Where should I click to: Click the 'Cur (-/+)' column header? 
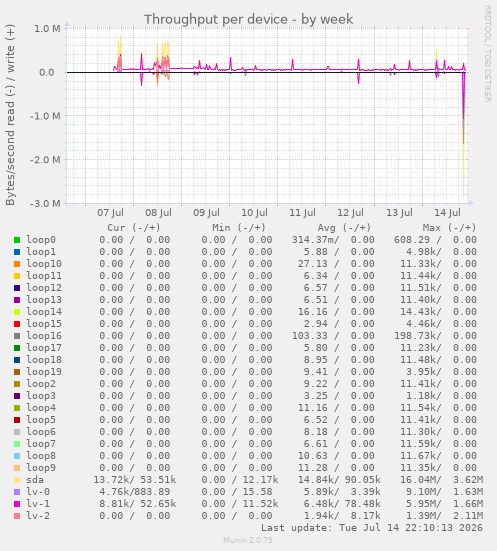point(134,228)
